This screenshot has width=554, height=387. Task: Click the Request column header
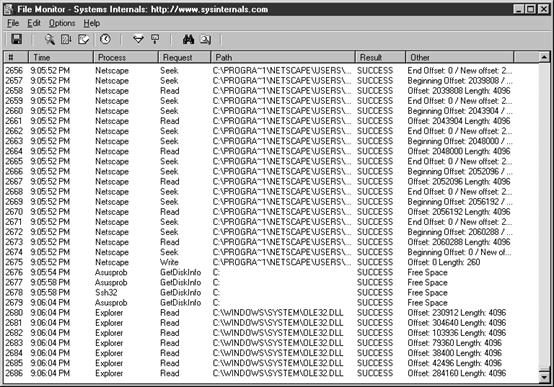pyautogui.click(x=184, y=57)
